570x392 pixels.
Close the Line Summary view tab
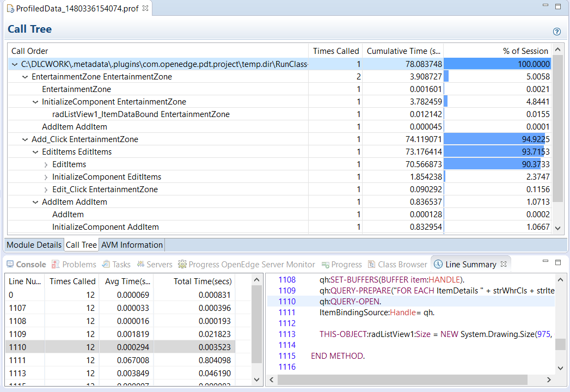(x=504, y=264)
